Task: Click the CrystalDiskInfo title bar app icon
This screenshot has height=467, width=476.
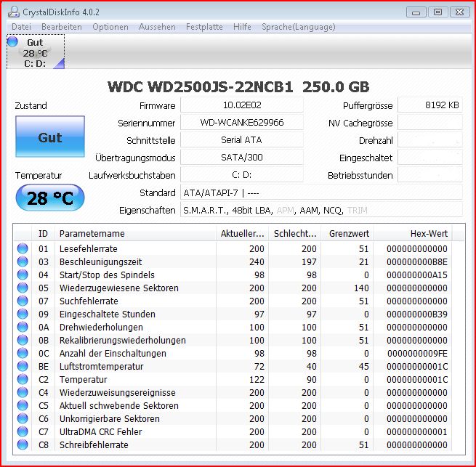Action: pos(14,12)
